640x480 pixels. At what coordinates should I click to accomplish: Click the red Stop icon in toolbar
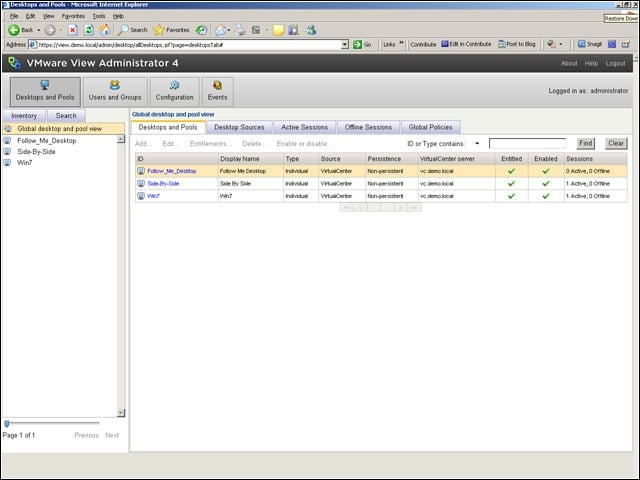72,30
